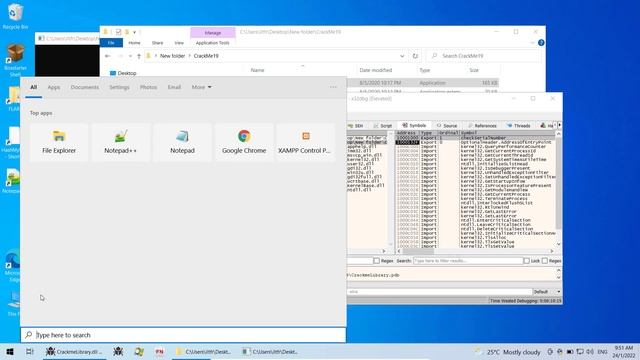Select the Apps search filter tab
This screenshot has height=360, width=640.
tap(53, 87)
